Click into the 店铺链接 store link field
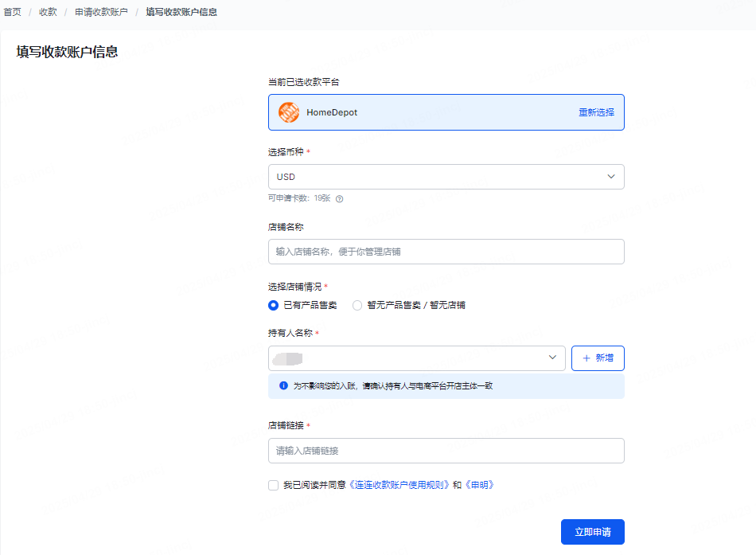The width and height of the screenshot is (756, 555). (x=446, y=451)
